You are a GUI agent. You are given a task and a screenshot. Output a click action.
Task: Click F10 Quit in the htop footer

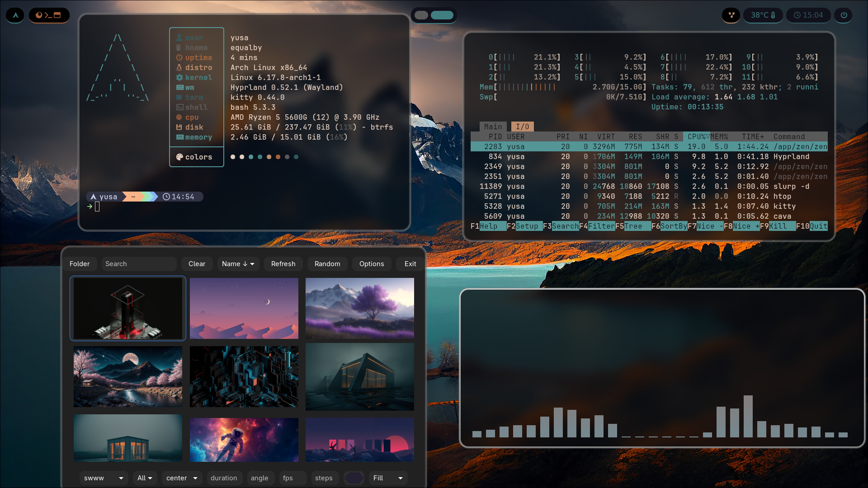[x=812, y=226]
